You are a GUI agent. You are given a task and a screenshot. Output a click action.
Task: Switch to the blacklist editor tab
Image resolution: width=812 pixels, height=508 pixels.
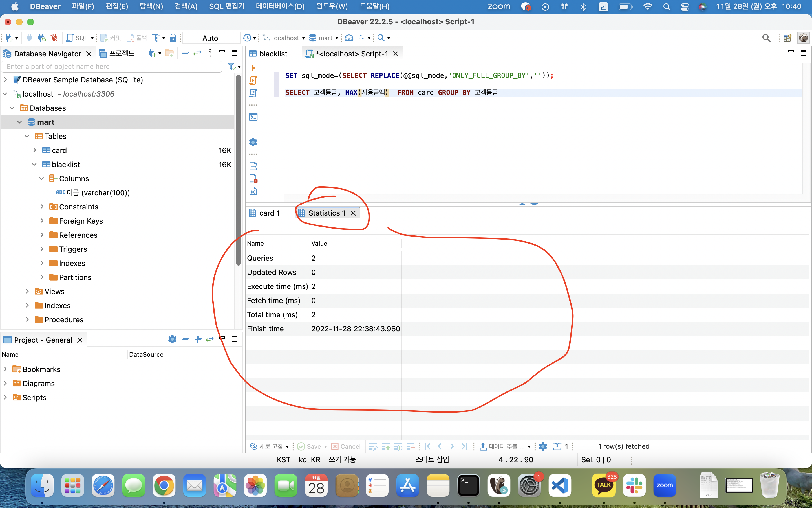[x=273, y=54]
